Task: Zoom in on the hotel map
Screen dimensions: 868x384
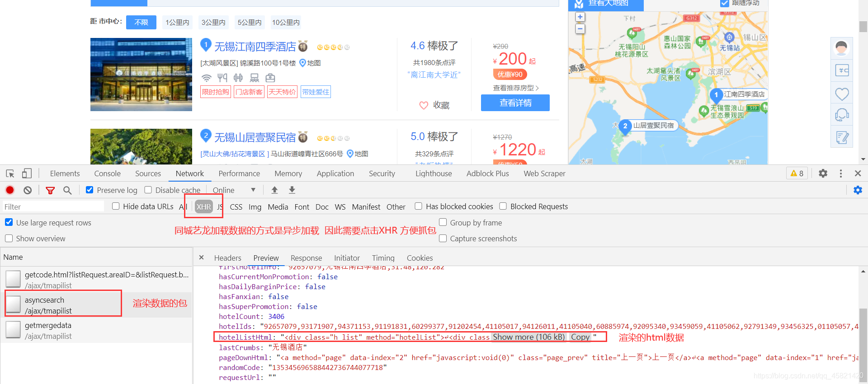Action: tap(580, 17)
